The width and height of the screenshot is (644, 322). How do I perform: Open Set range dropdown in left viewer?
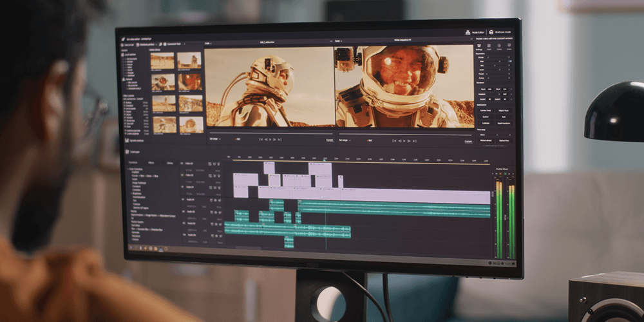215,139
